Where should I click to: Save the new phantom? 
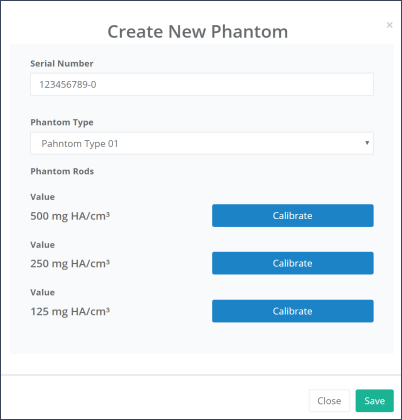click(375, 401)
